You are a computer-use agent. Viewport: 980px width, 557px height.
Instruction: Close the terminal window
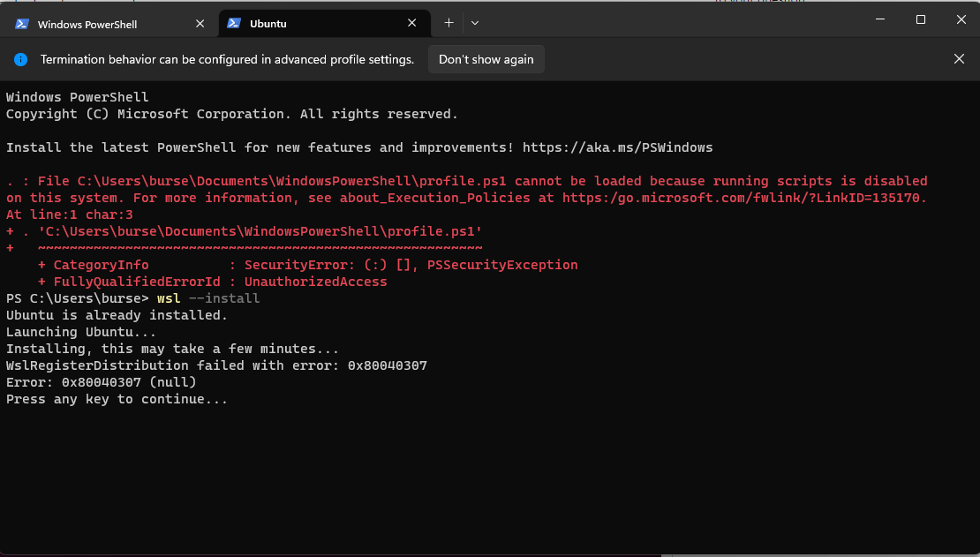tap(961, 19)
